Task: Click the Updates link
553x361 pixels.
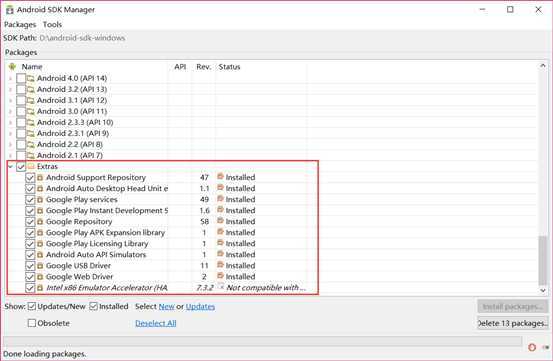Action: (x=200, y=307)
